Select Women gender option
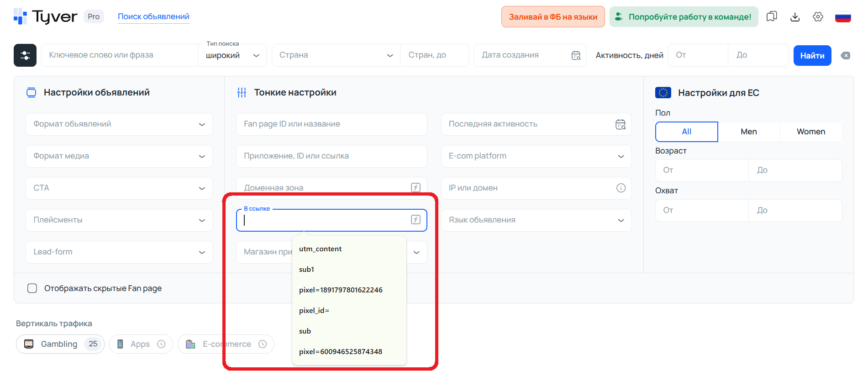The image size is (868, 371). click(x=811, y=132)
